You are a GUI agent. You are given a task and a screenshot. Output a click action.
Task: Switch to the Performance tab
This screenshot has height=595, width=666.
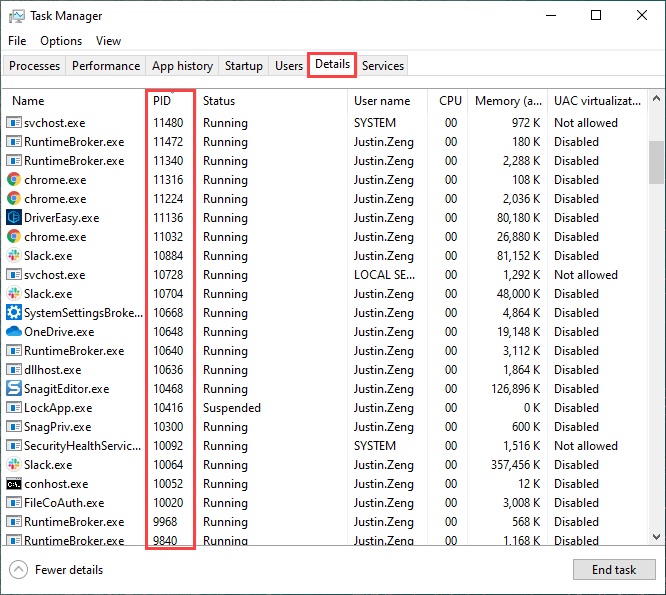click(106, 66)
